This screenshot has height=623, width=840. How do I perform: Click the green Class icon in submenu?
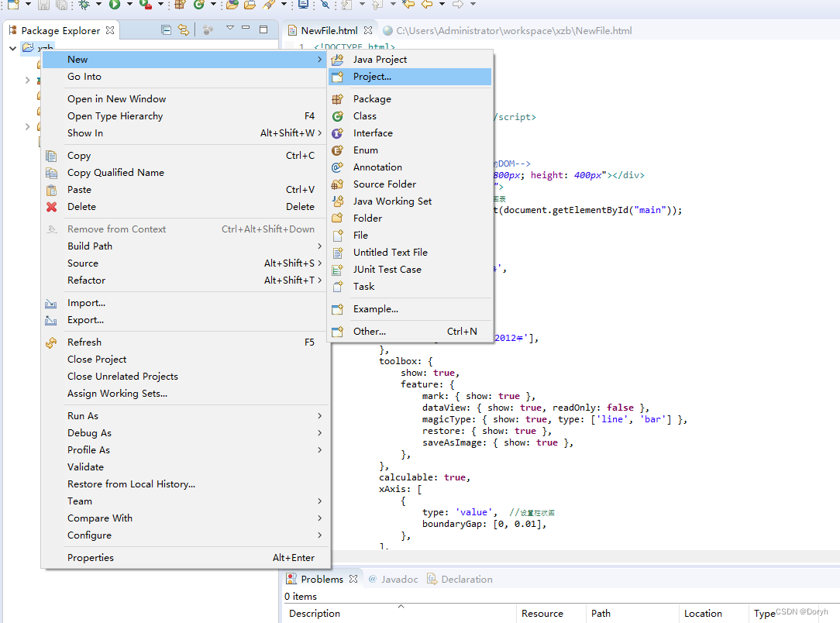point(338,116)
